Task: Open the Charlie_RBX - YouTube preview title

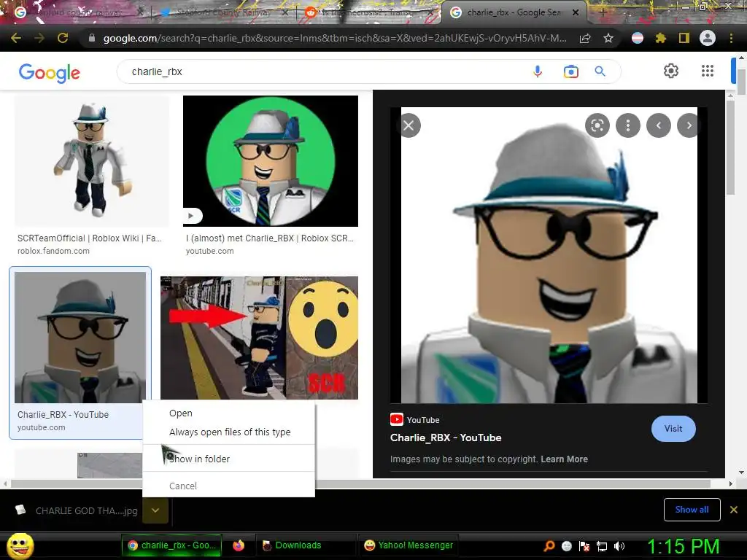Action: [446, 437]
